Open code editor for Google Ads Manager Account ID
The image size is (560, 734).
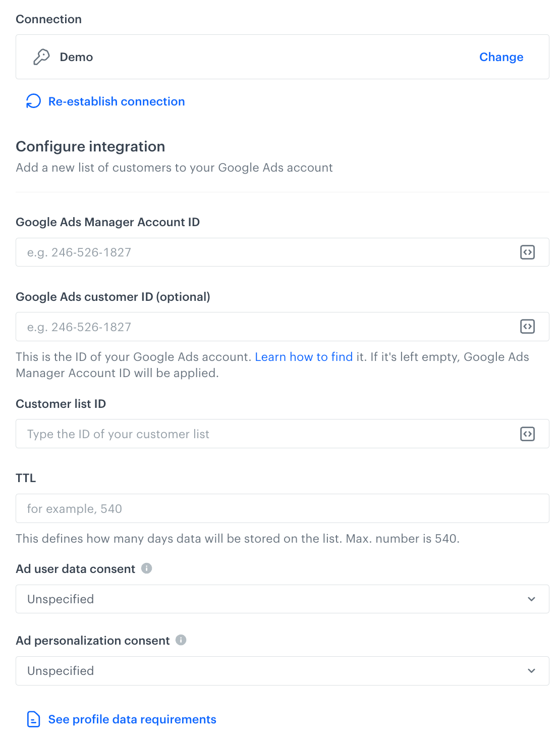point(527,252)
